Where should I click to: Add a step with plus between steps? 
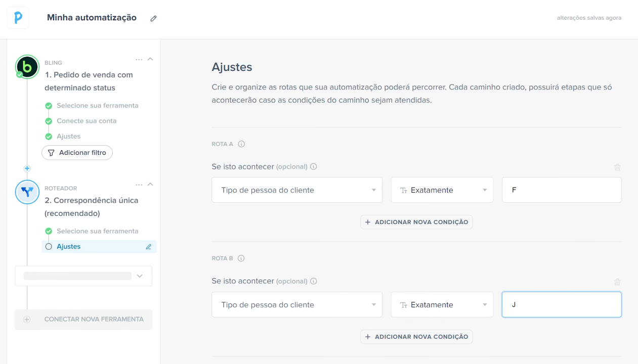[27, 168]
